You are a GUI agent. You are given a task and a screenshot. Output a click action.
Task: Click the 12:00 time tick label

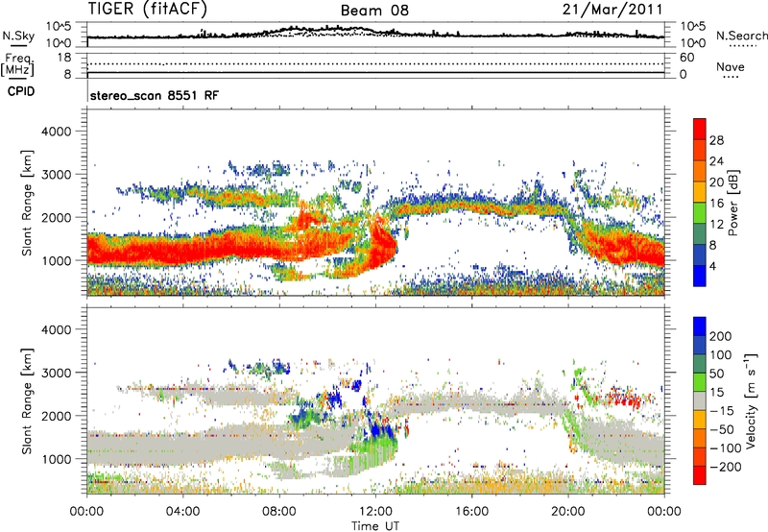click(x=375, y=512)
